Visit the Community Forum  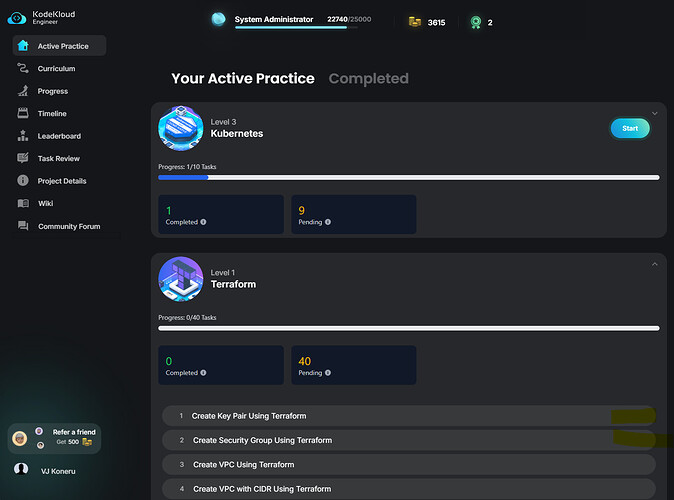tap(69, 226)
